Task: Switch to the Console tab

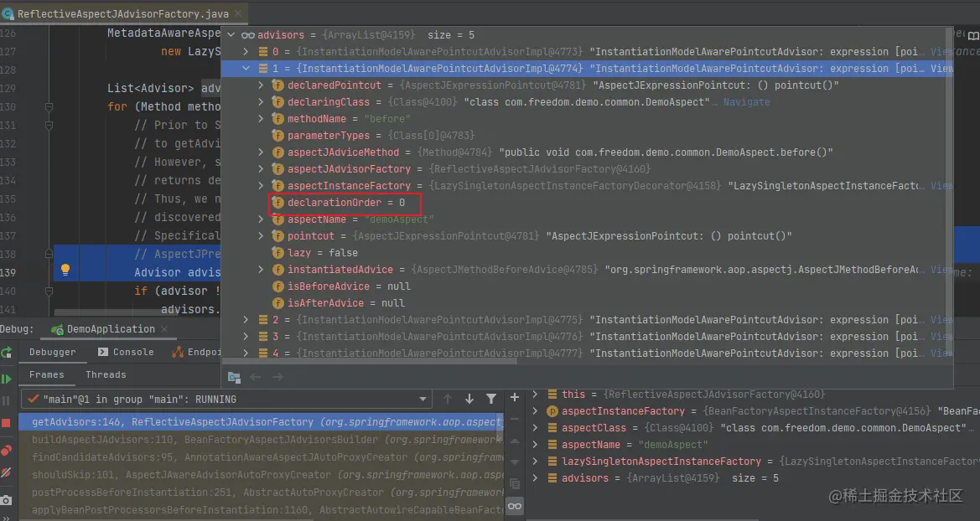Action: coord(126,353)
